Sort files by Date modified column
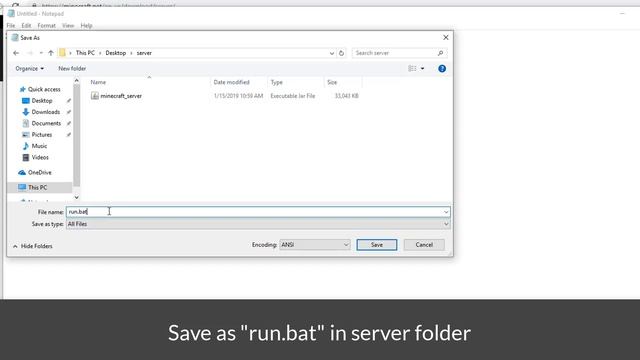This screenshot has width=640, height=360. (231, 82)
